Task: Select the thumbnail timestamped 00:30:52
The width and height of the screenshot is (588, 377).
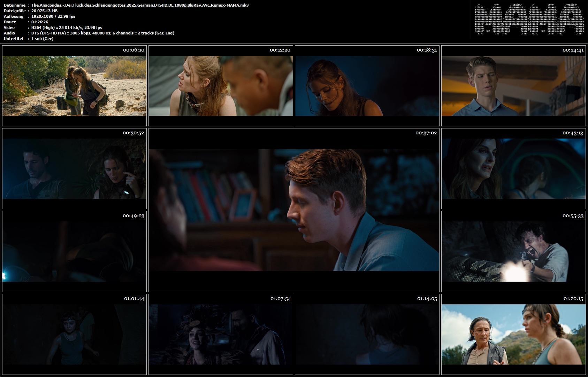Action: 74,168
